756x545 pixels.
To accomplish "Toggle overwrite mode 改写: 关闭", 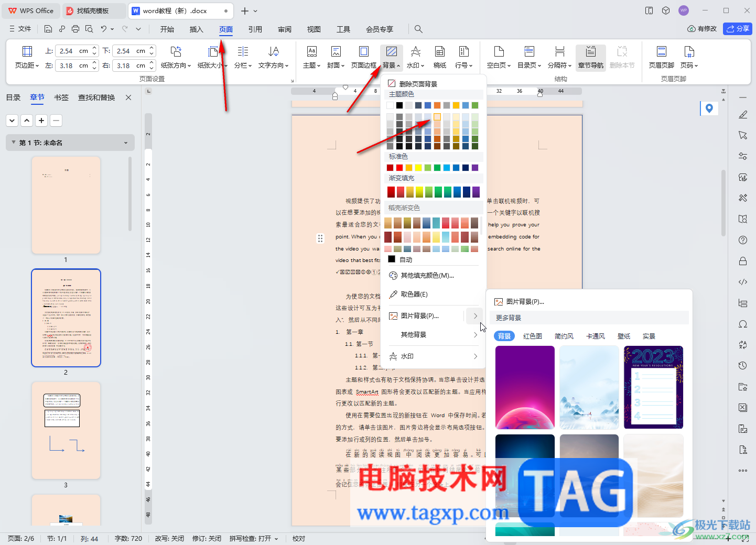I will pos(169,539).
